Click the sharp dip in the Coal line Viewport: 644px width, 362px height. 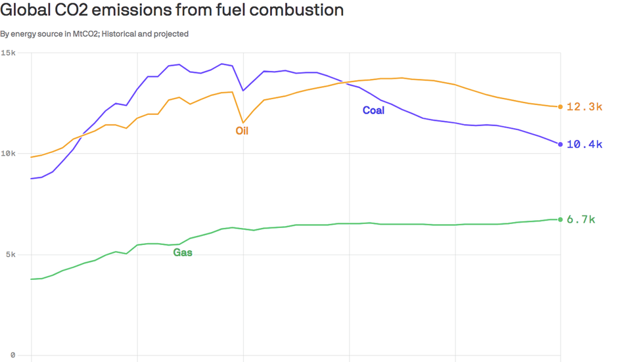click(x=243, y=90)
